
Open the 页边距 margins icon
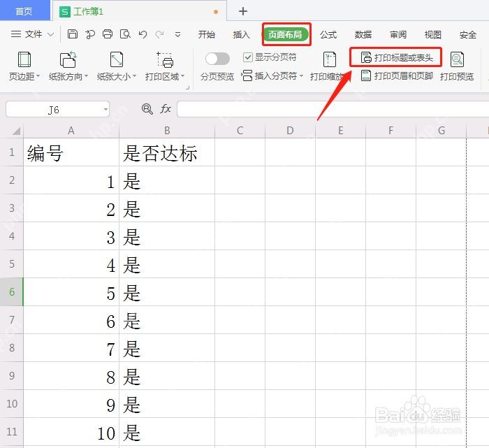tap(24, 59)
